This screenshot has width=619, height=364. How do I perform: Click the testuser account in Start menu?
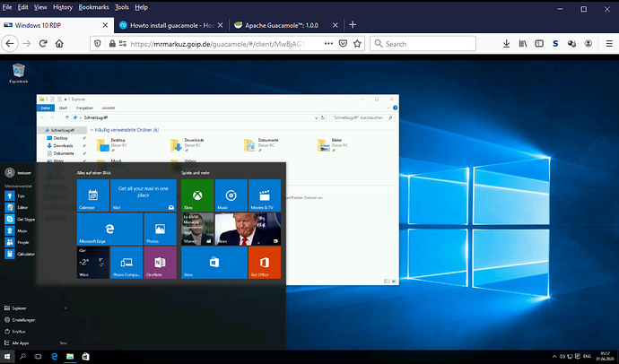click(x=18, y=173)
